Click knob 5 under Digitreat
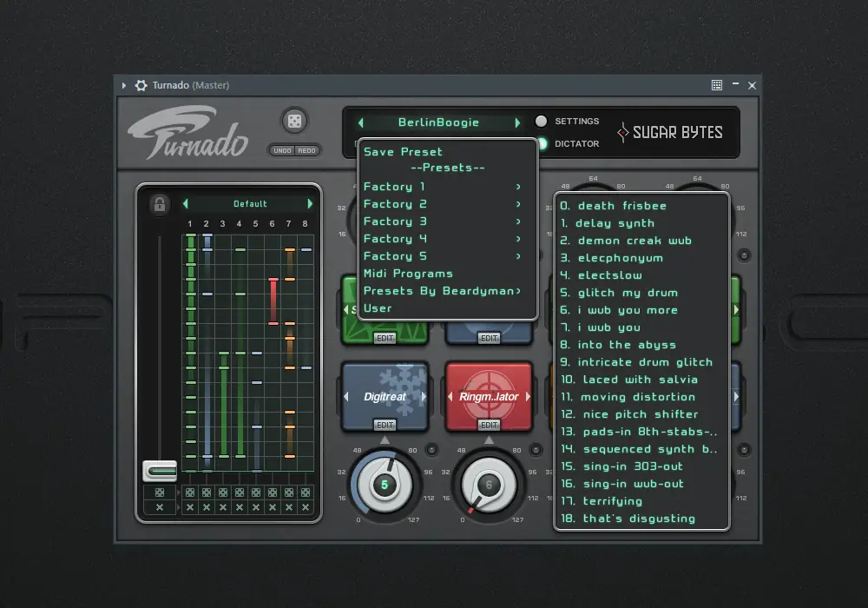The image size is (868, 608). (385, 485)
